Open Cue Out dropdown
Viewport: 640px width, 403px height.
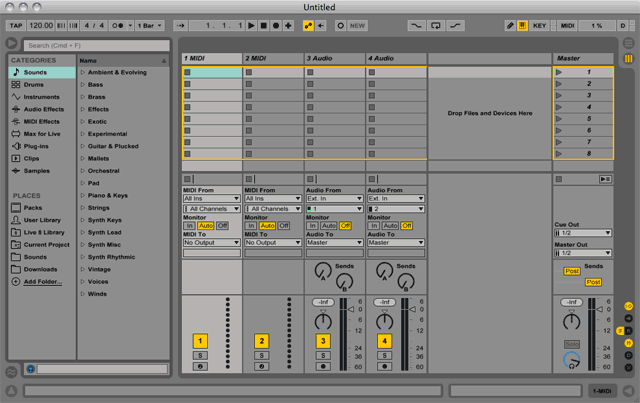coord(583,233)
